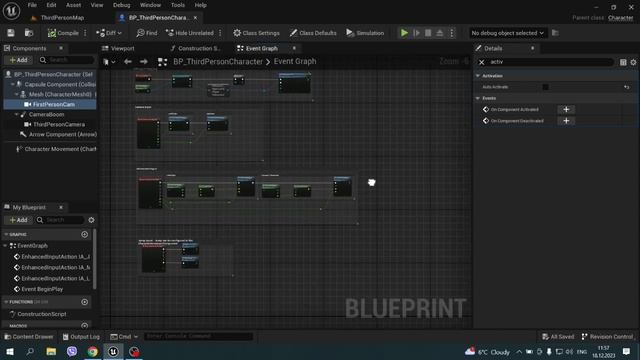Collapse the Activation section
This screenshot has height=360, width=640.
(x=478, y=76)
